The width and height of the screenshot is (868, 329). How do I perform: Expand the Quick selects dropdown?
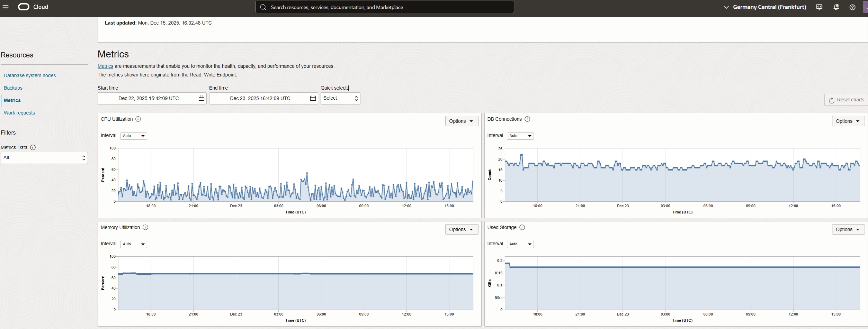(x=340, y=98)
